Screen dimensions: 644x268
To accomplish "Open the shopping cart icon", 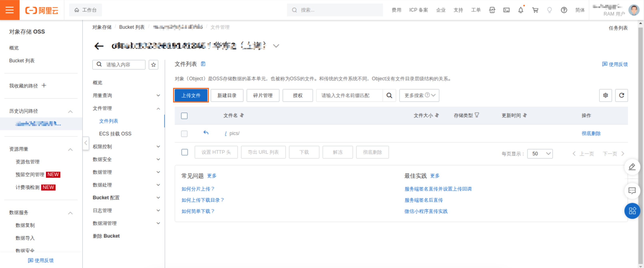I will click(x=535, y=10).
